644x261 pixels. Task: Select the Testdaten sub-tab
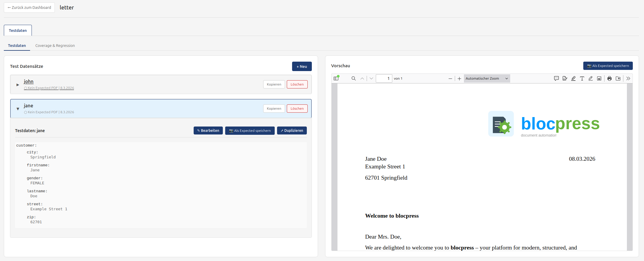click(x=17, y=45)
